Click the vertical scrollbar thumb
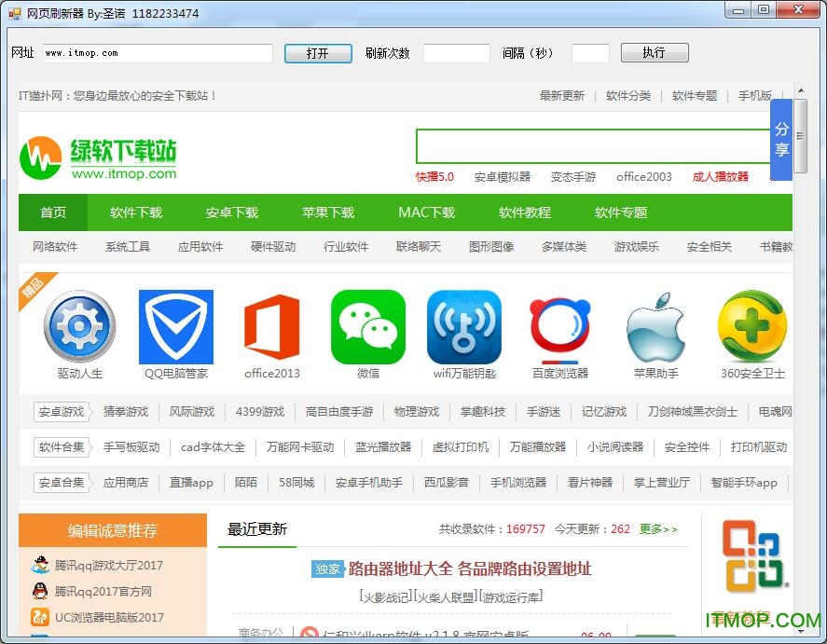This screenshot has width=827, height=644. [x=801, y=135]
